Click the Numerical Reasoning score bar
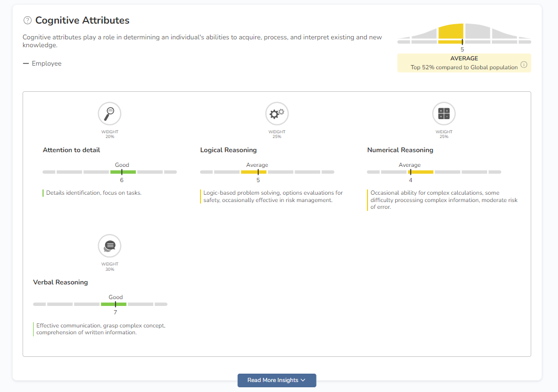558x392 pixels. pos(434,172)
